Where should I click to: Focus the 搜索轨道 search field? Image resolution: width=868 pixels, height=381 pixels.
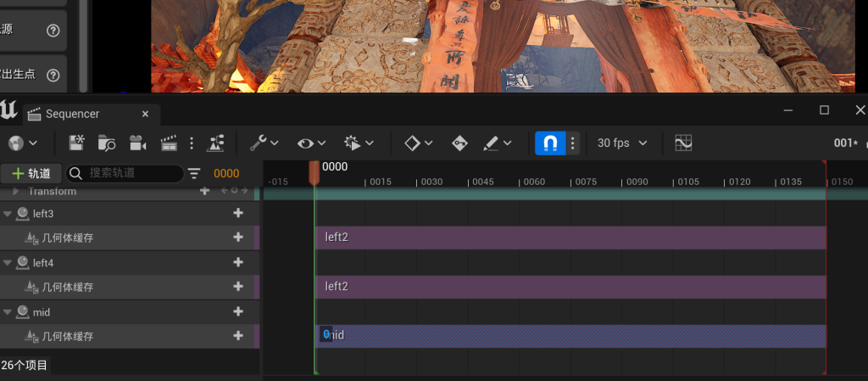click(125, 173)
